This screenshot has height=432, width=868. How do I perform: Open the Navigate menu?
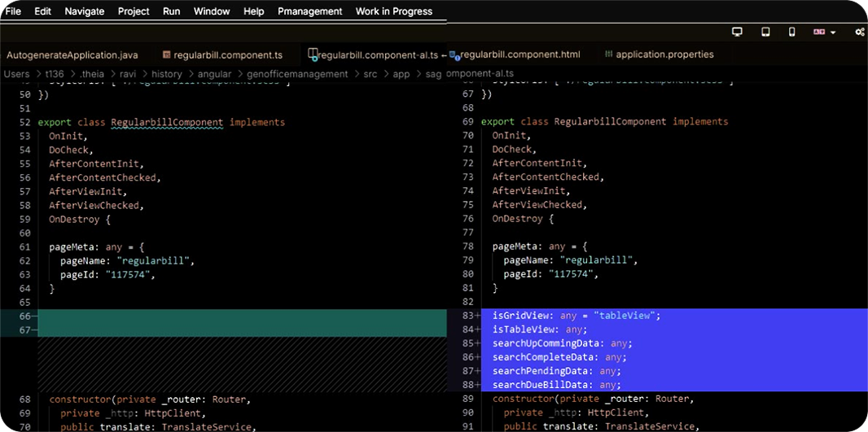point(85,11)
